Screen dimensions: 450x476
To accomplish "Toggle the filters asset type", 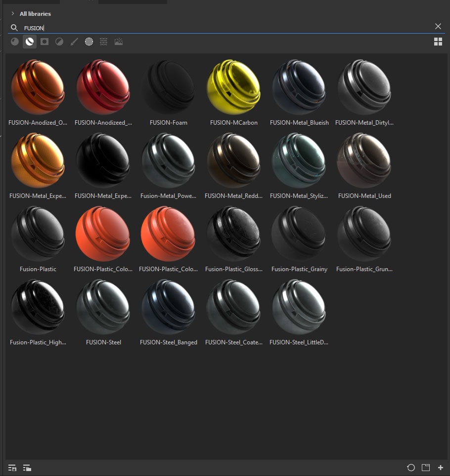I will (59, 42).
